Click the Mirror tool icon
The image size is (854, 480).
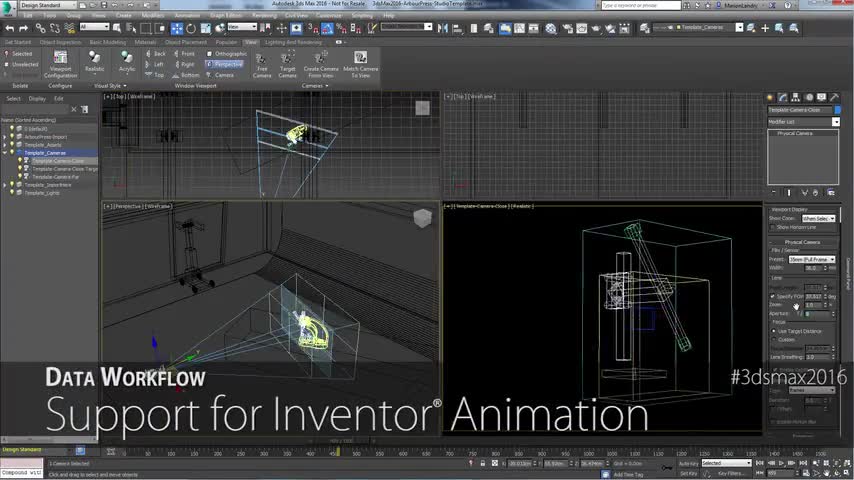point(443,28)
